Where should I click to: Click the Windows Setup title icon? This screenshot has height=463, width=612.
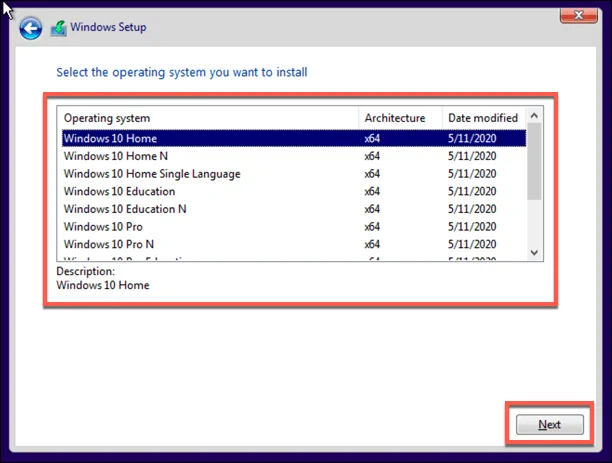pos(59,28)
